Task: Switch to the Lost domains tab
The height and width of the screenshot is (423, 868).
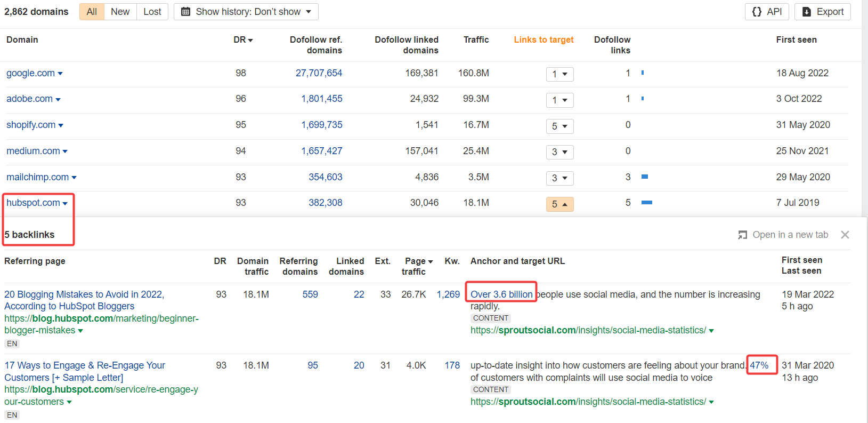Action: tap(152, 12)
